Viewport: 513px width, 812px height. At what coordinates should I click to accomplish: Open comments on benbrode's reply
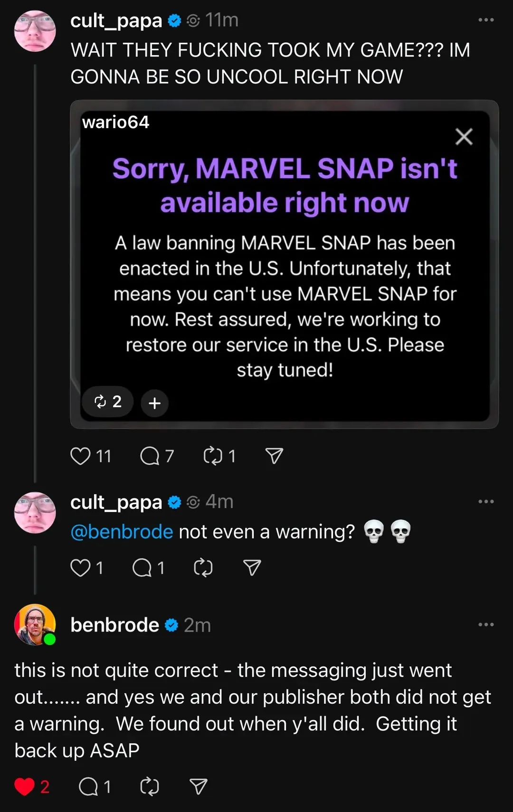[x=88, y=786]
